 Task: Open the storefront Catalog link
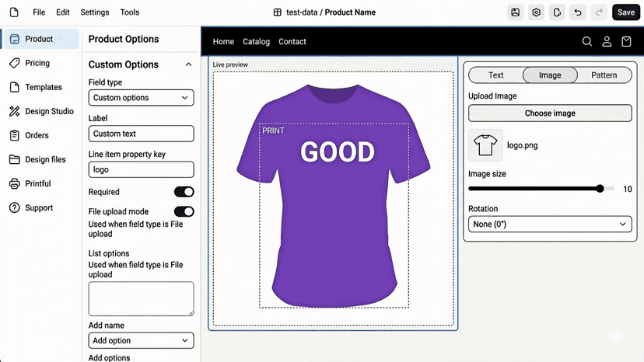(257, 41)
